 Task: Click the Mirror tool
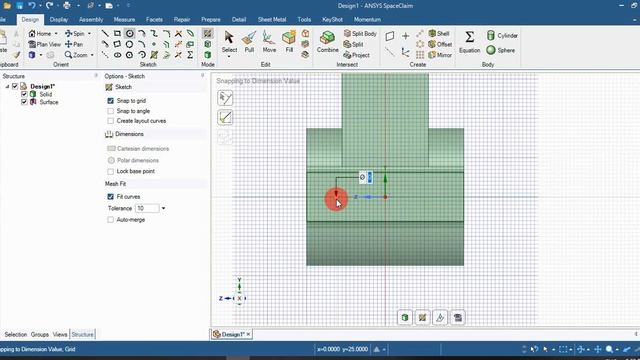[x=440, y=55]
